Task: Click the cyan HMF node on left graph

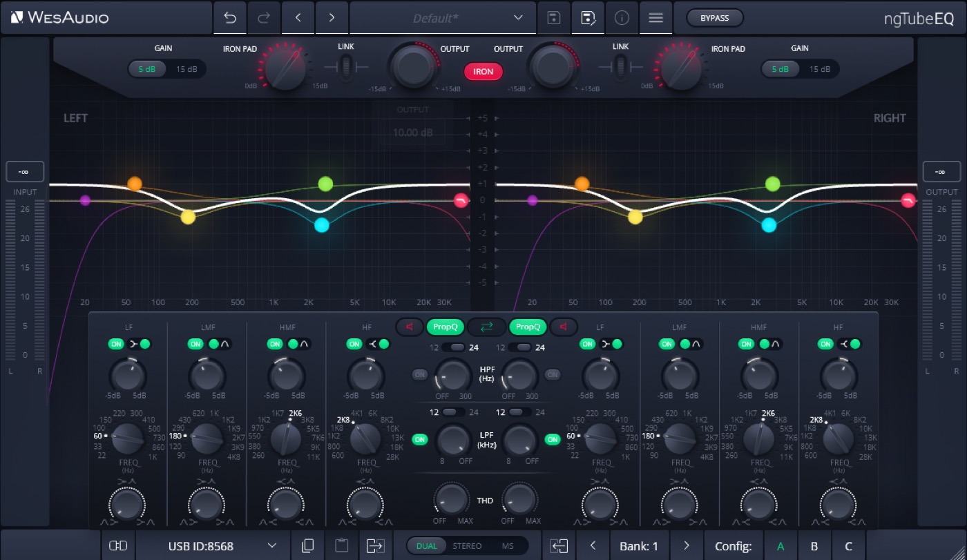Action: click(322, 225)
